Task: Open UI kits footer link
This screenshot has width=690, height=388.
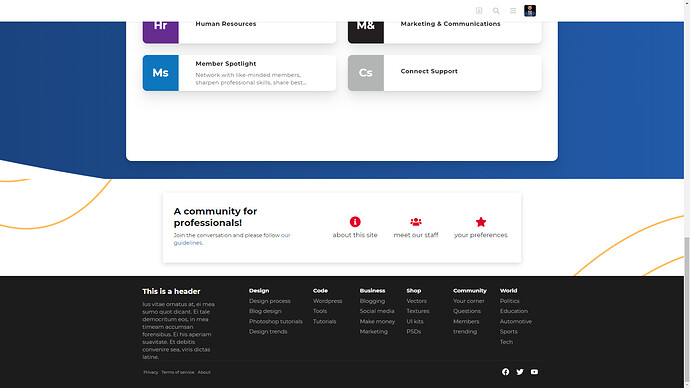Action: point(415,322)
